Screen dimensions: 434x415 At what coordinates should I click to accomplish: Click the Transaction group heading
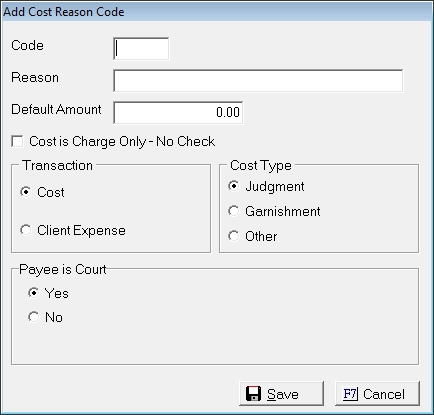(58, 165)
